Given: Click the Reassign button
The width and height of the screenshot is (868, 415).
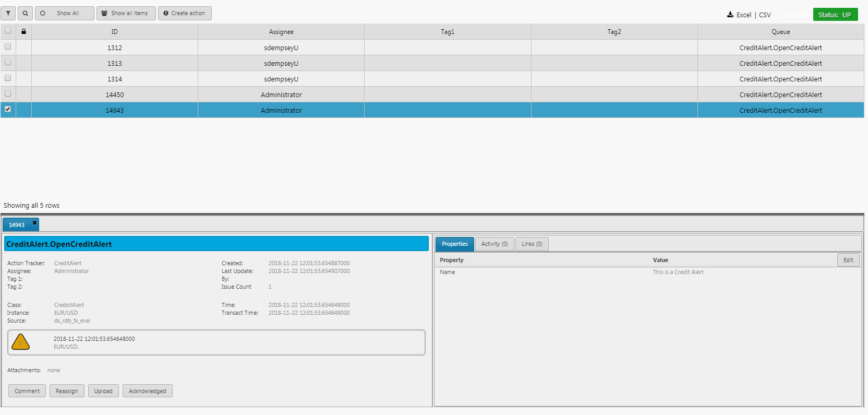Looking at the screenshot, I should pos(67,391).
